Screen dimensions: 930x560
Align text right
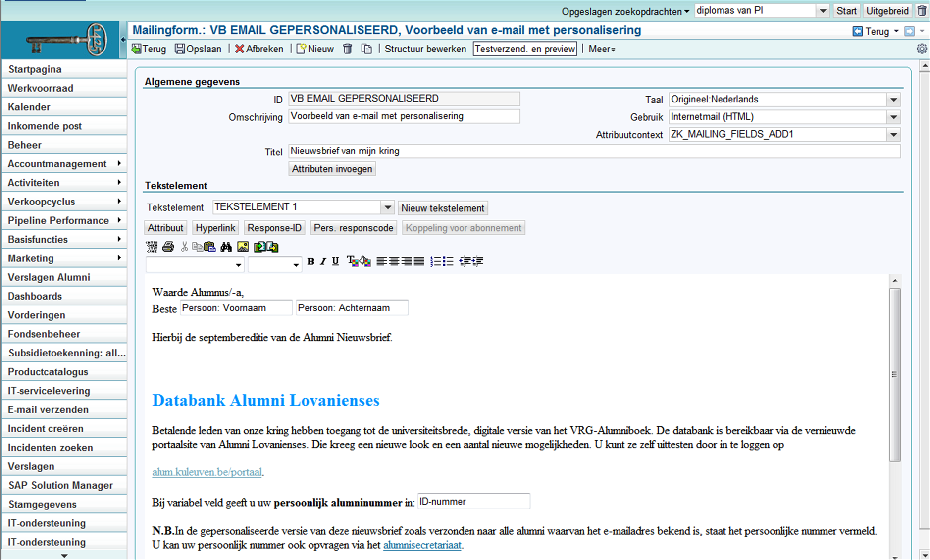pyautogui.click(x=406, y=261)
